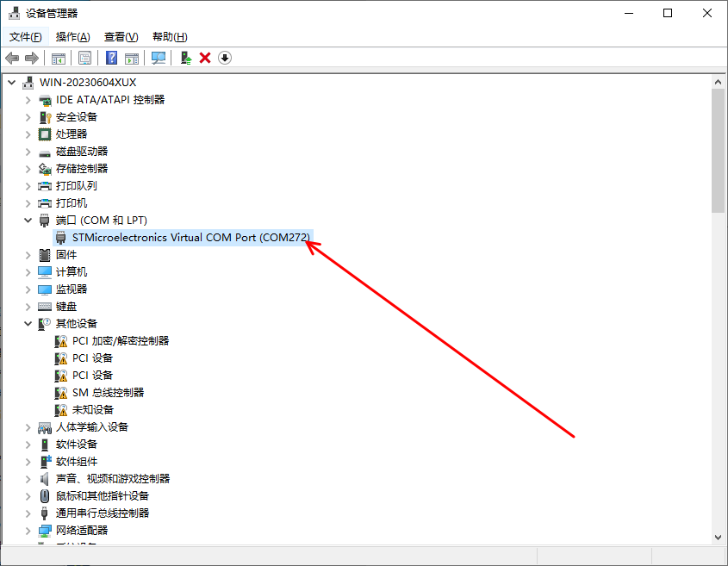Screen dimensions: 728x566
Task: Toggle the show/hide action pane toolbar icon
Action: tap(132, 58)
